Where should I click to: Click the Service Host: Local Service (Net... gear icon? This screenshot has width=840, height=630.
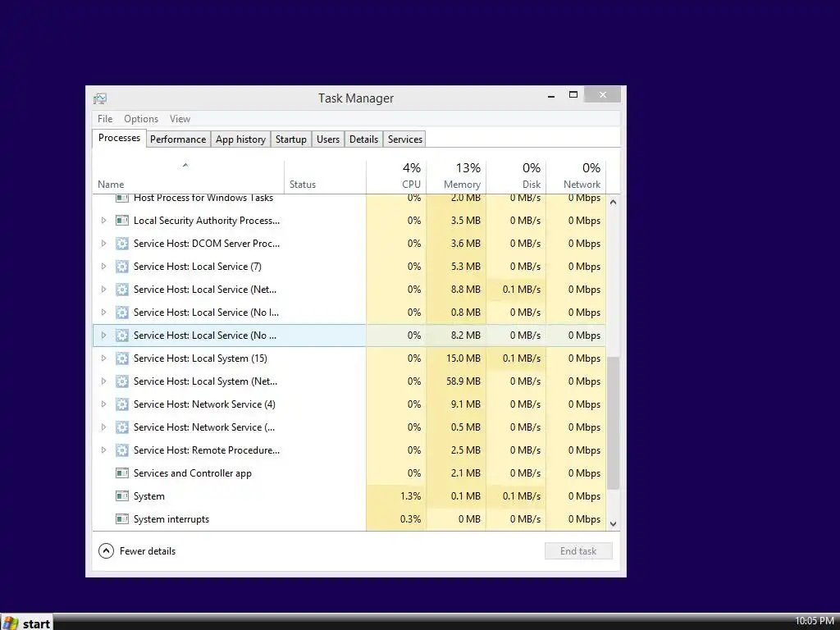[122, 290]
